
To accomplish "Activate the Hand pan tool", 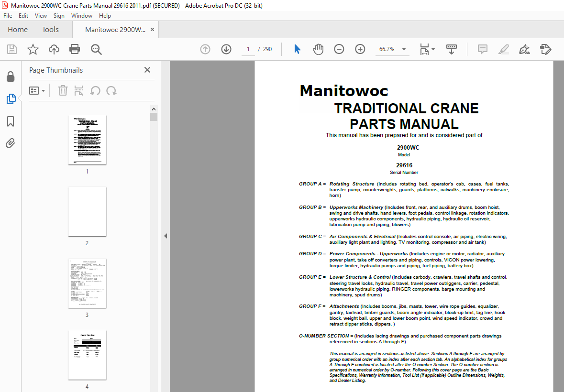I will 318,49.
